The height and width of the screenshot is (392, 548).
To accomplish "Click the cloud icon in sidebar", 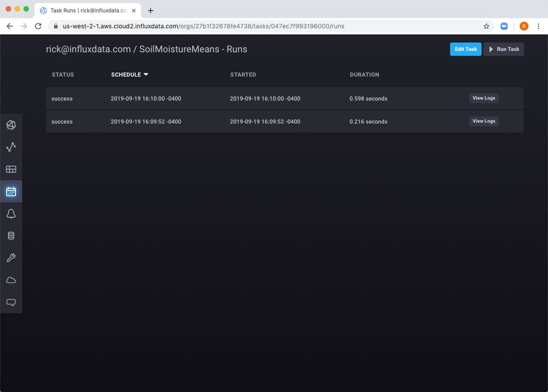I will [x=11, y=280].
